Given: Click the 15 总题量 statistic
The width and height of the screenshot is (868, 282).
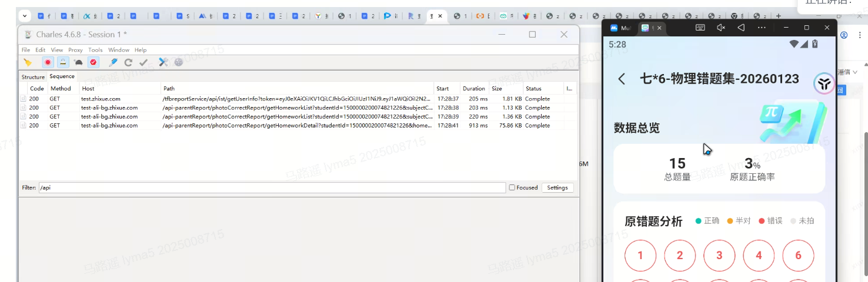Looking at the screenshot, I should tap(677, 169).
